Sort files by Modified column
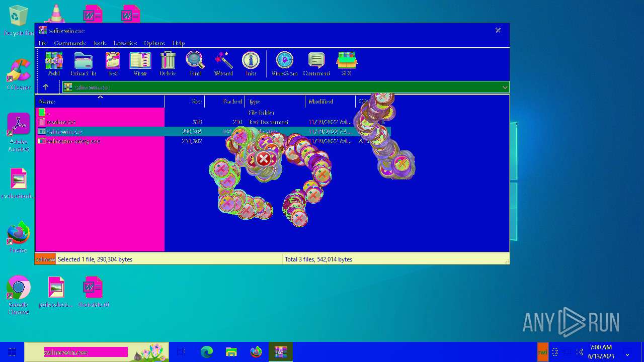This screenshot has width=644, height=362. pos(331,102)
